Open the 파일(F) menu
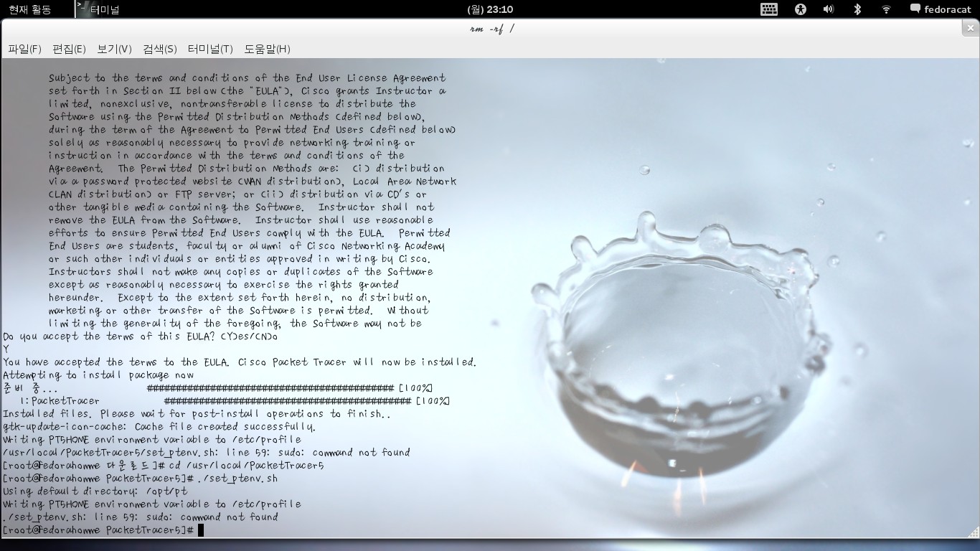 pos(24,49)
